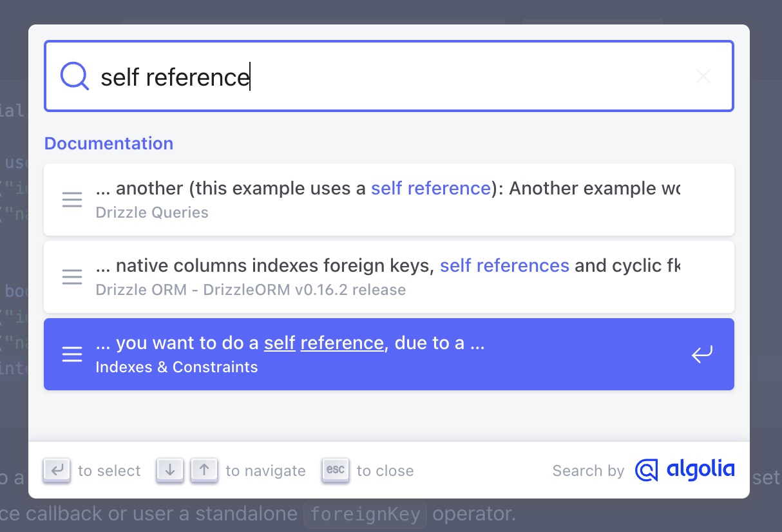Click the up arrow key icon
The width and height of the screenshot is (782, 532).
[204, 470]
